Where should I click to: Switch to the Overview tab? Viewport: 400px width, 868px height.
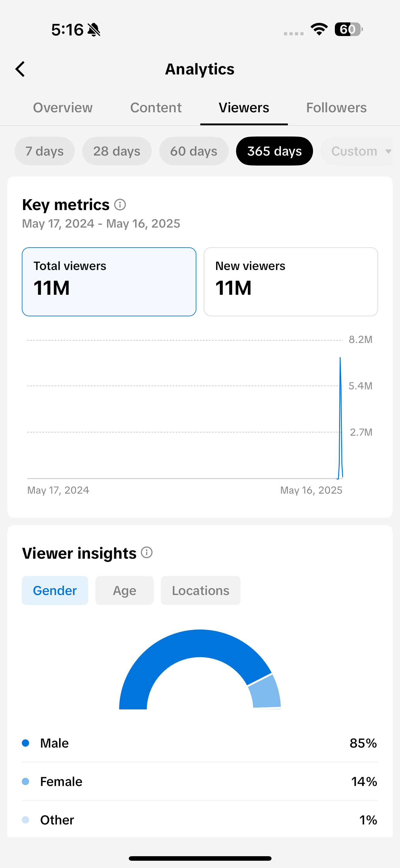tap(63, 107)
